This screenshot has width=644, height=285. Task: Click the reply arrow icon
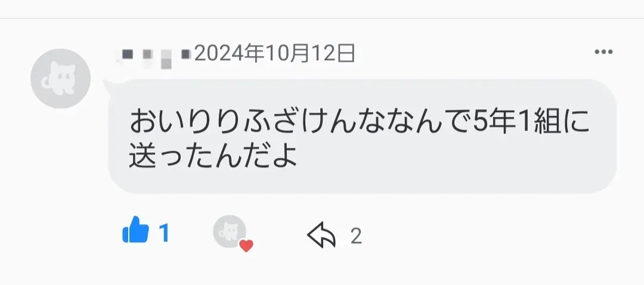[321, 235]
